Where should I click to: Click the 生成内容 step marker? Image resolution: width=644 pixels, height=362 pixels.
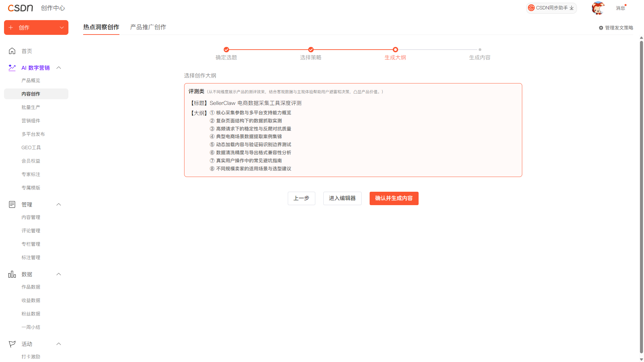(x=480, y=50)
